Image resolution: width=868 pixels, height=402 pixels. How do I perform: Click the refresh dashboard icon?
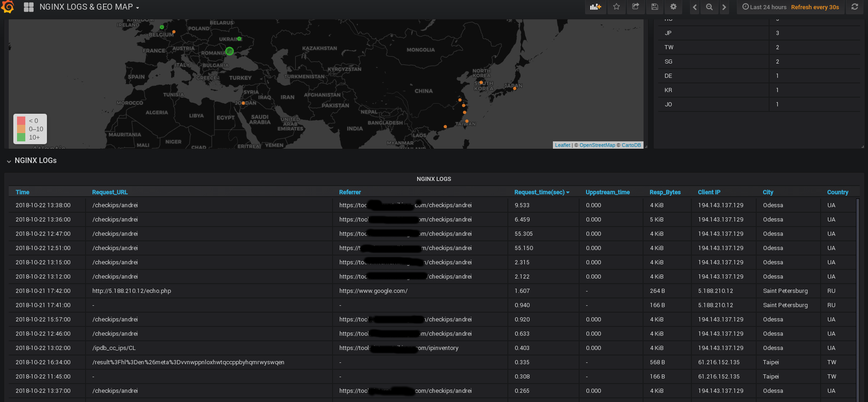pos(855,7)
